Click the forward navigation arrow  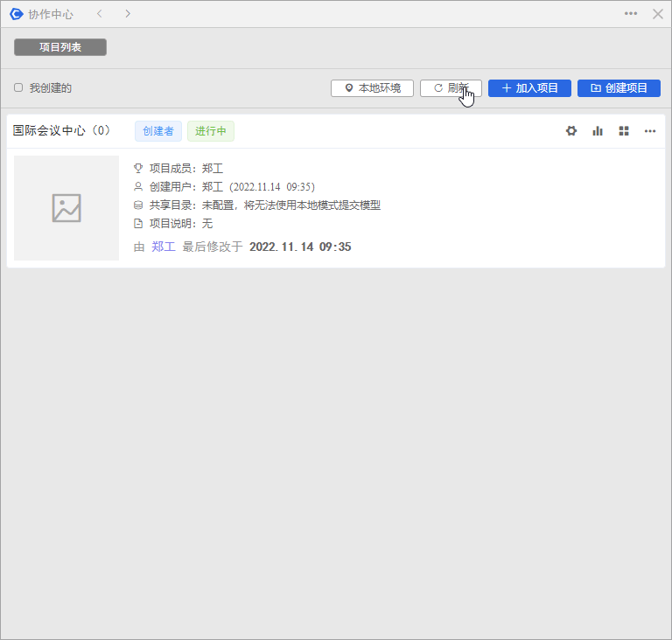(128, 14)
